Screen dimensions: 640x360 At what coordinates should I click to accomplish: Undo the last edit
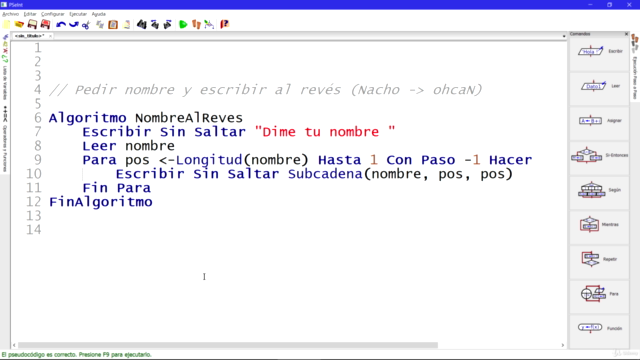click(x=61, y=24)
